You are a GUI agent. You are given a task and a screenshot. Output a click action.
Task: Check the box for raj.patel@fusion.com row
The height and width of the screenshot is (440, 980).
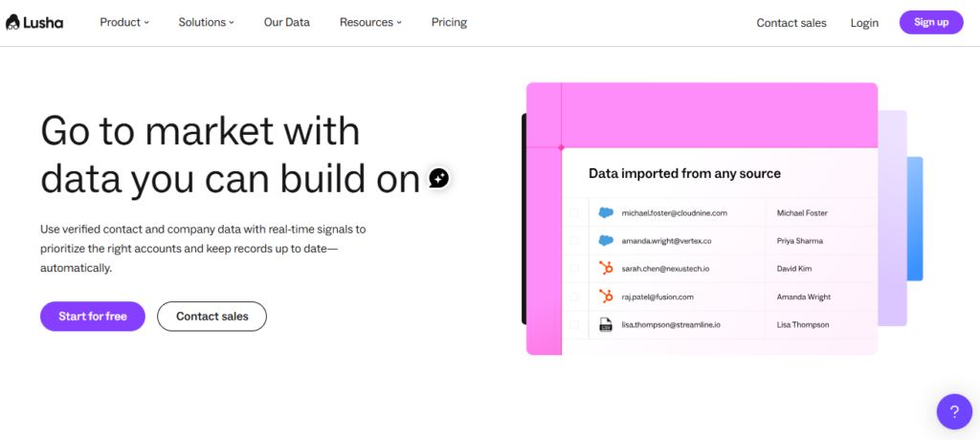pos(574,297)
